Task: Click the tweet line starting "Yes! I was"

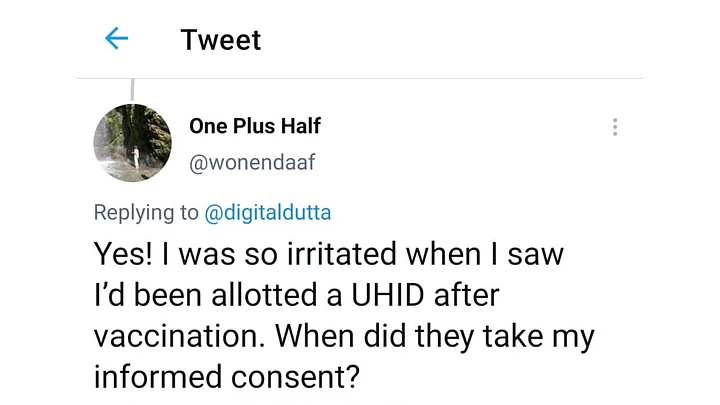Action: tap(328, 254)
